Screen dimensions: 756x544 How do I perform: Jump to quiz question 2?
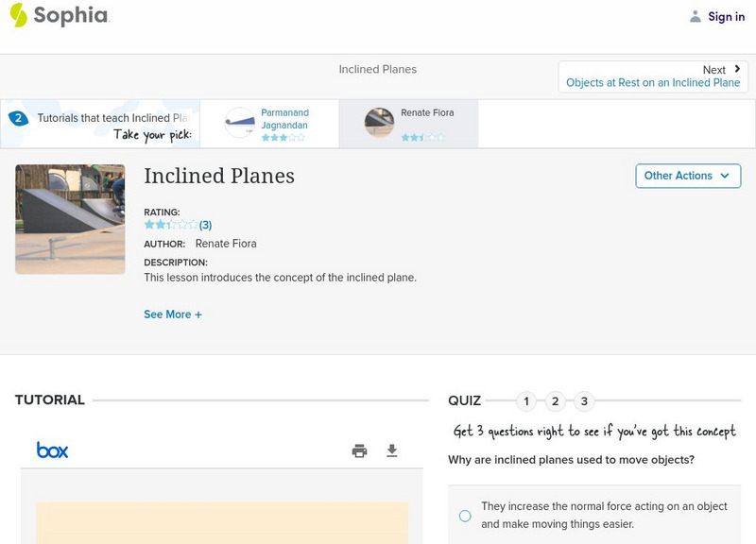556,401
